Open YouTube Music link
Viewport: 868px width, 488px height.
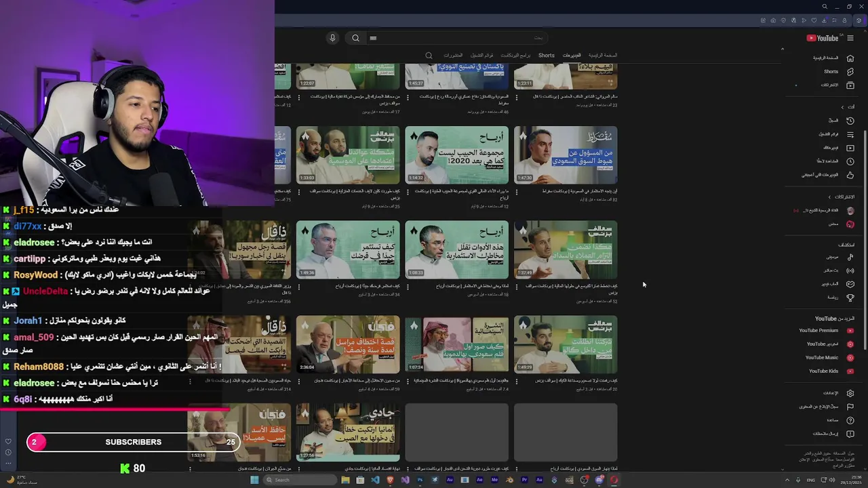click(829, 358)
